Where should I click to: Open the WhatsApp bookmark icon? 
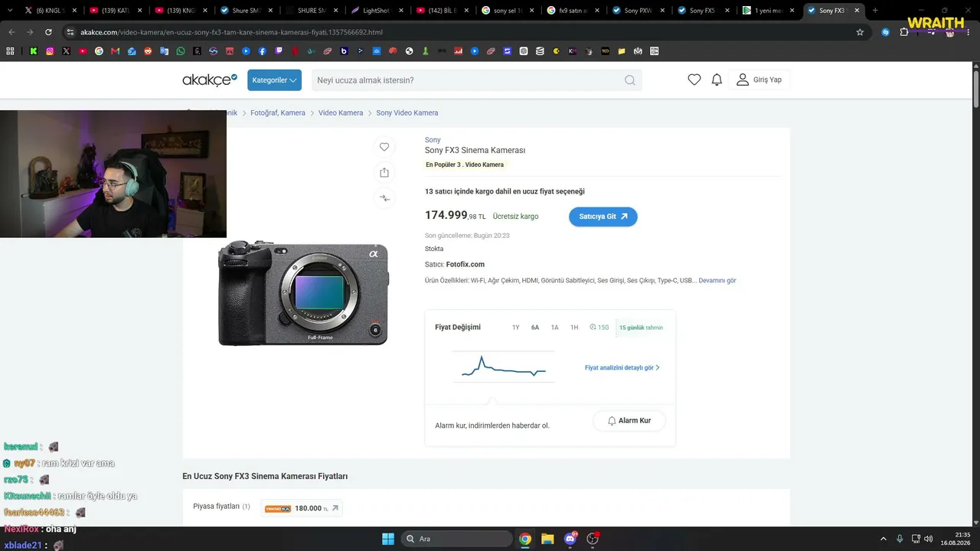pos(181,51)
